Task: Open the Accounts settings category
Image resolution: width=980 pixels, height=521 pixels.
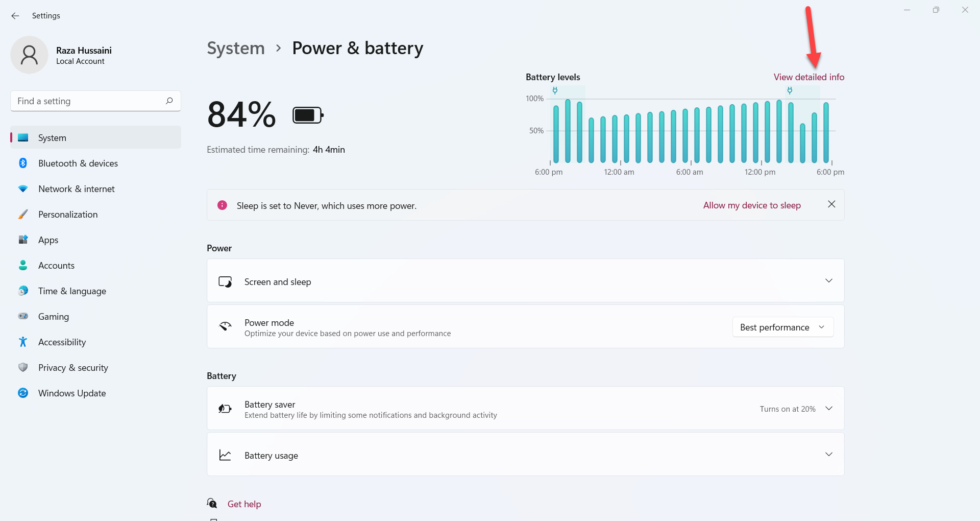Action: tap(56, 266)
